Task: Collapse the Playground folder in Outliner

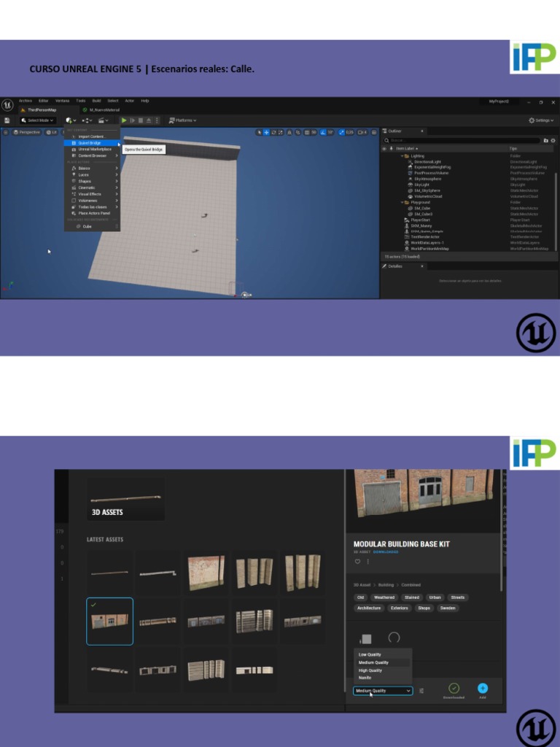Action: coord(402,203)
